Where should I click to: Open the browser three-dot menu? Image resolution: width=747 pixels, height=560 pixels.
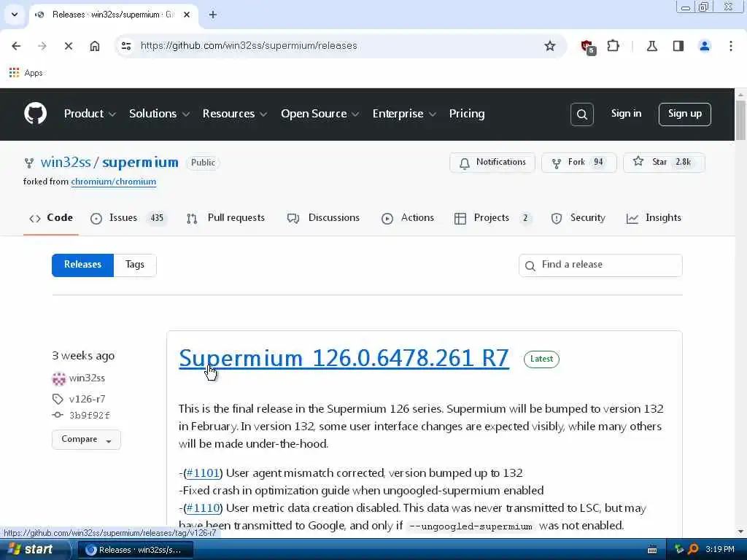click(x=731, y=46)
